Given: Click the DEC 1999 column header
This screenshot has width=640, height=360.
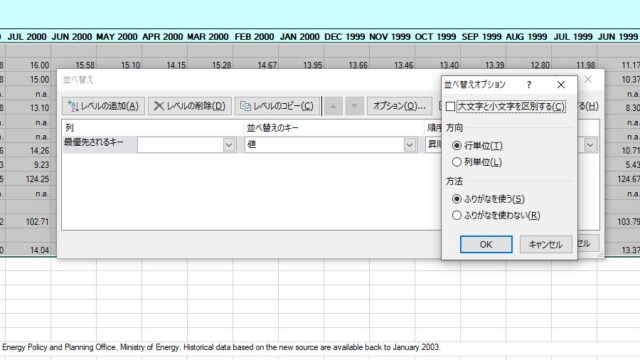Looking at the screenshot, I should click(x=344, y=37).
